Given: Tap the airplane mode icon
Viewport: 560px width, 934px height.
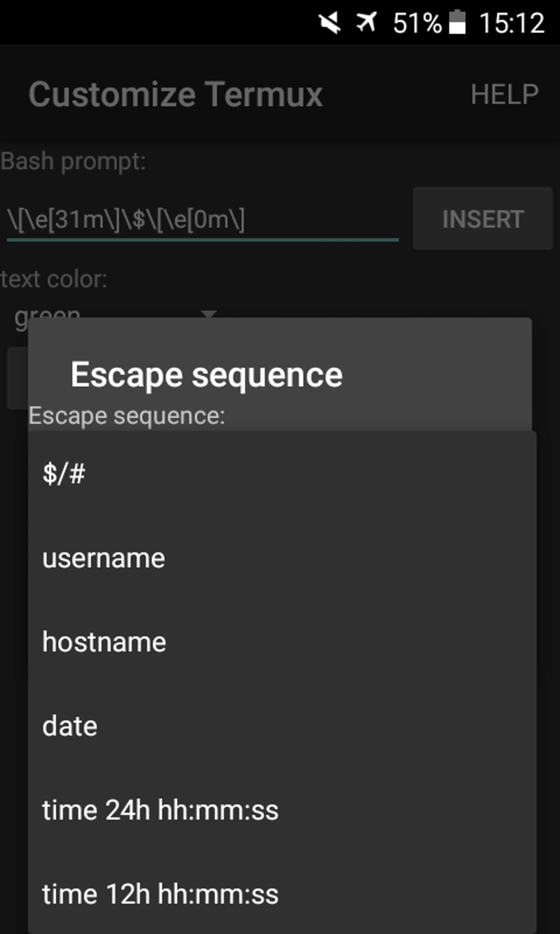Looking at the screenshot, I should click(x=366, y=23).
